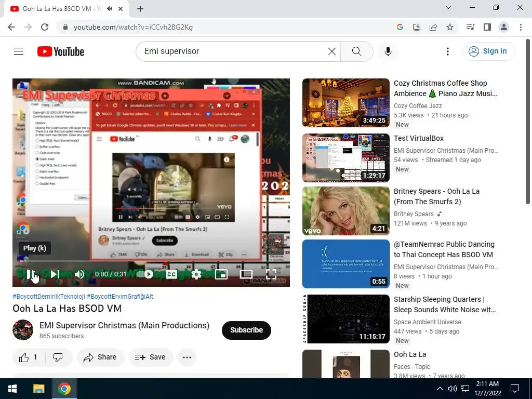Viewport: 532px width, 399px height.
Task: Open network status in system tray
Action: point(465,389)
